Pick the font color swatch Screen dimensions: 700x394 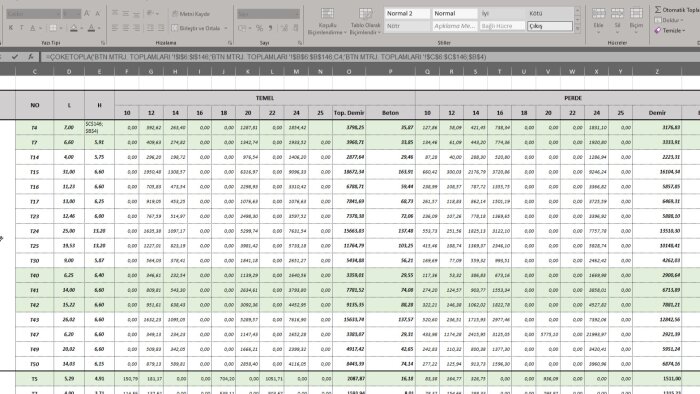coord(92,28)
